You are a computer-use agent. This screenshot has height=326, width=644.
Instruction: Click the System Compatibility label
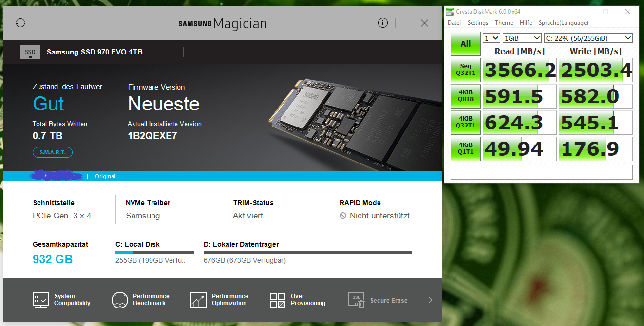[72, 300]
